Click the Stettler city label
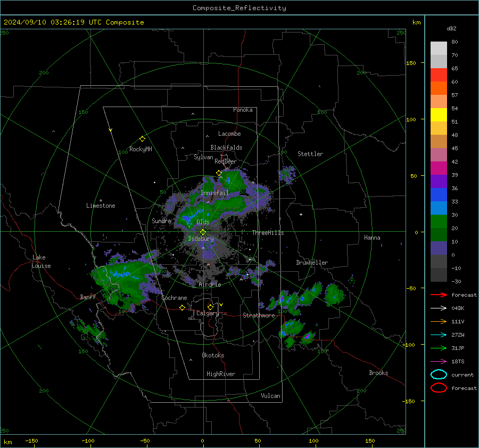Image resolution: width=479 pixels, height=448 pixels. pos(310,154)
